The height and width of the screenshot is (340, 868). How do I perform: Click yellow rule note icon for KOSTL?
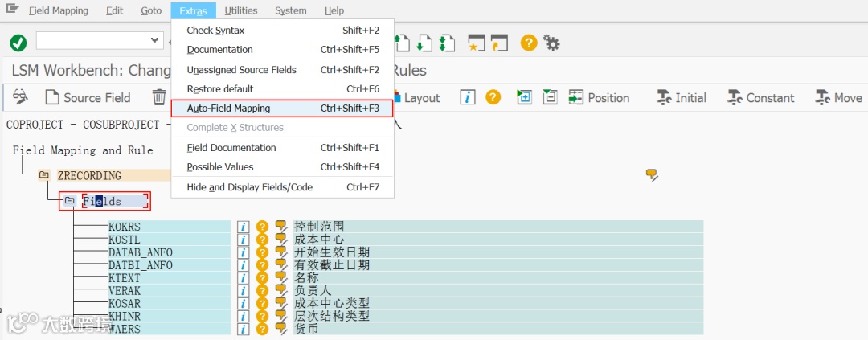pyautogui.click(x=282, y=240)
